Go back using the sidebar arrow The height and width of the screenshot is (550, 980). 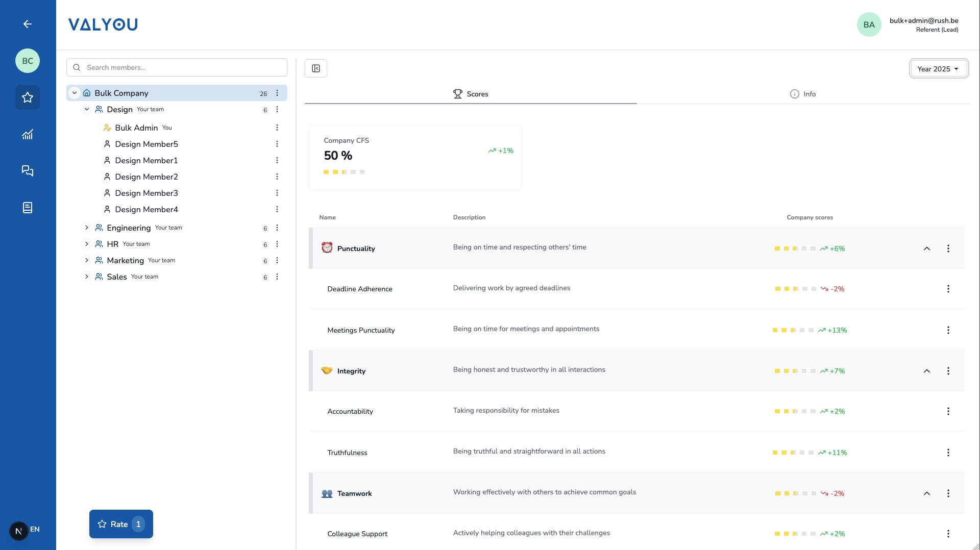coord(28,24)
